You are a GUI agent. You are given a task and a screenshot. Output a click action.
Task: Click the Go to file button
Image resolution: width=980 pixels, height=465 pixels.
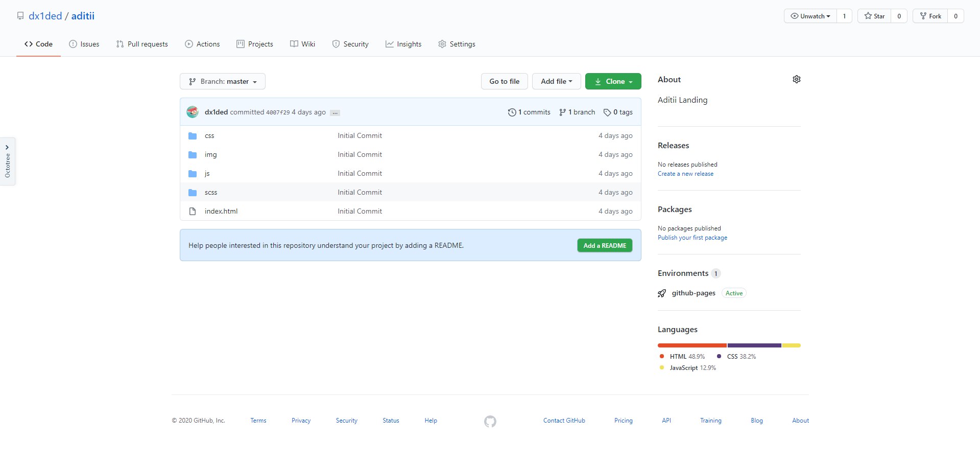pyautogui.click(x=505, y=81)
